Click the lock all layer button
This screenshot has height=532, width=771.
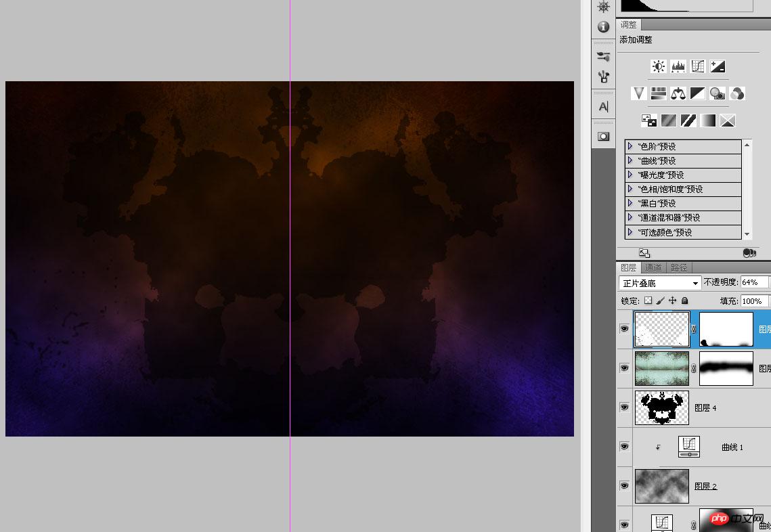point(685,301)
